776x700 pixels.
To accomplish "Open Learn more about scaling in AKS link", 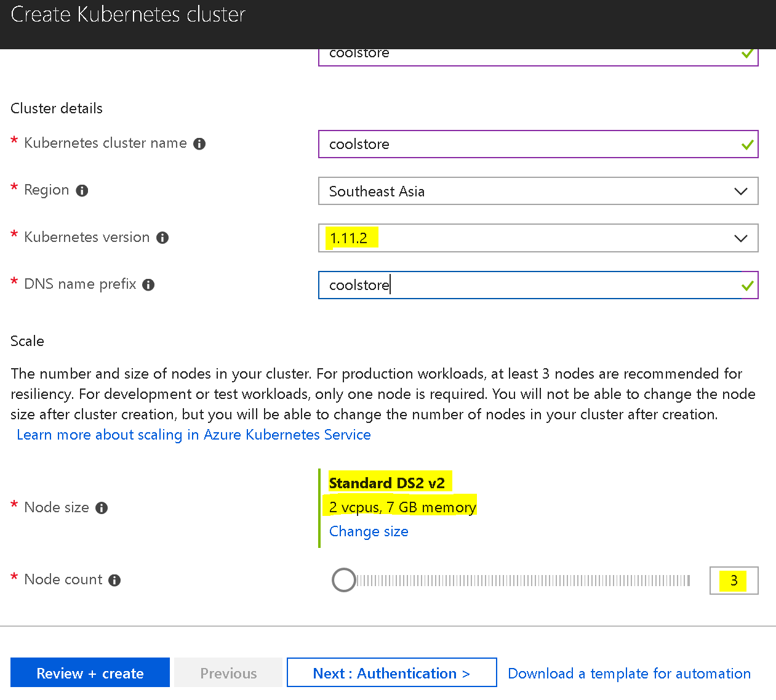I will (194, 435).
